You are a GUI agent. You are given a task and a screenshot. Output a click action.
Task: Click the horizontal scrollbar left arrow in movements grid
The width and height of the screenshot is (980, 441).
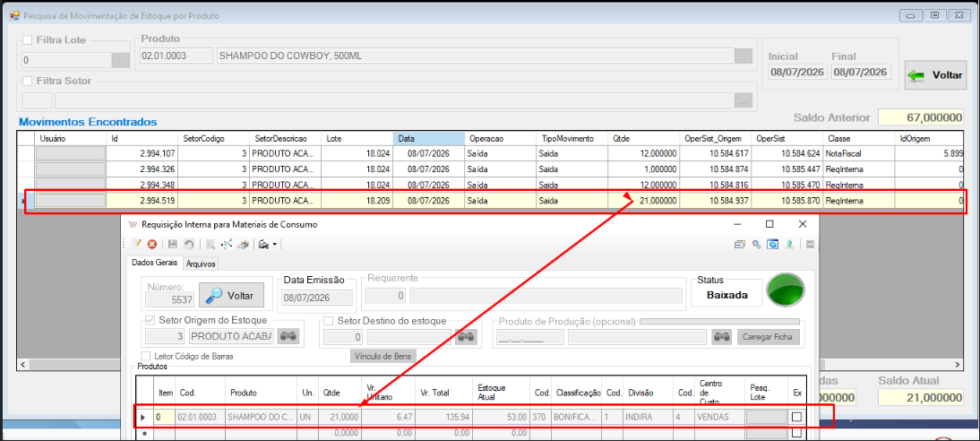click(23, 364)
